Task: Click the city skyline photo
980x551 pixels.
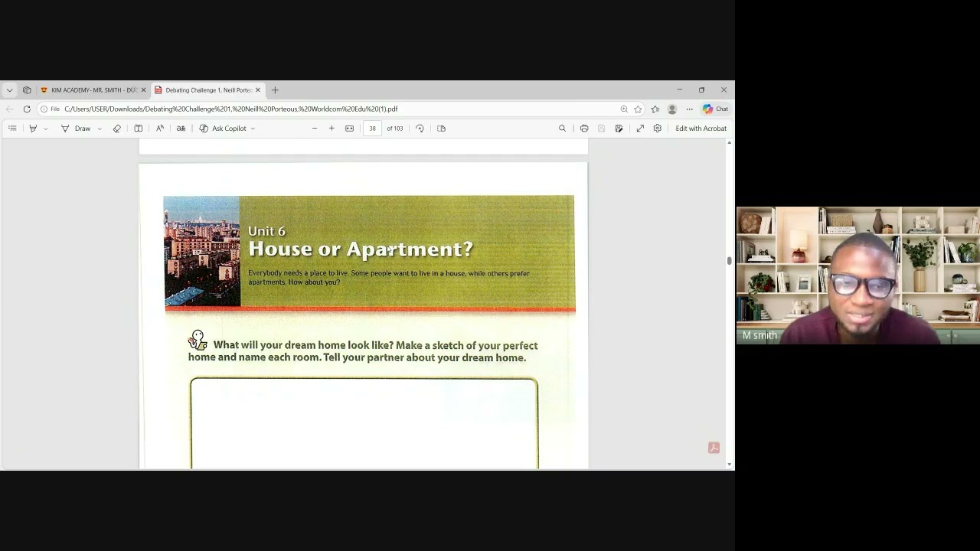Action: click(201, 252)
